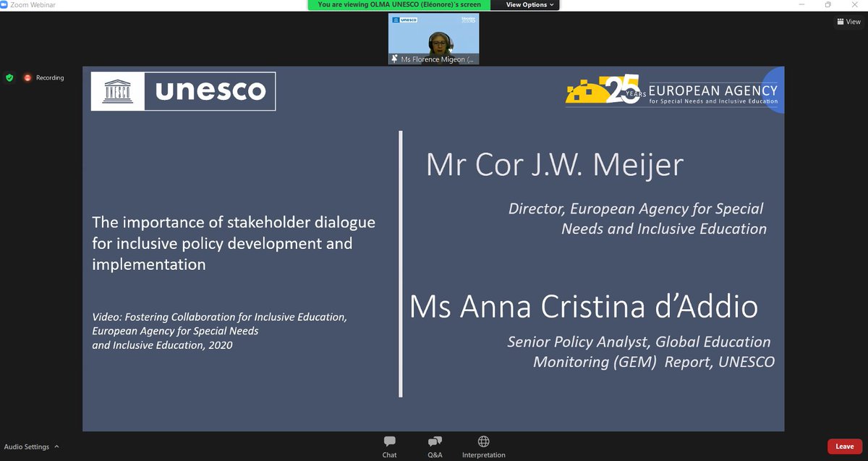Image resolution: width=868 pixels, height=461 pixels.
Task: Minimize the Zoom Webinar window
Action: click(801, 5)
